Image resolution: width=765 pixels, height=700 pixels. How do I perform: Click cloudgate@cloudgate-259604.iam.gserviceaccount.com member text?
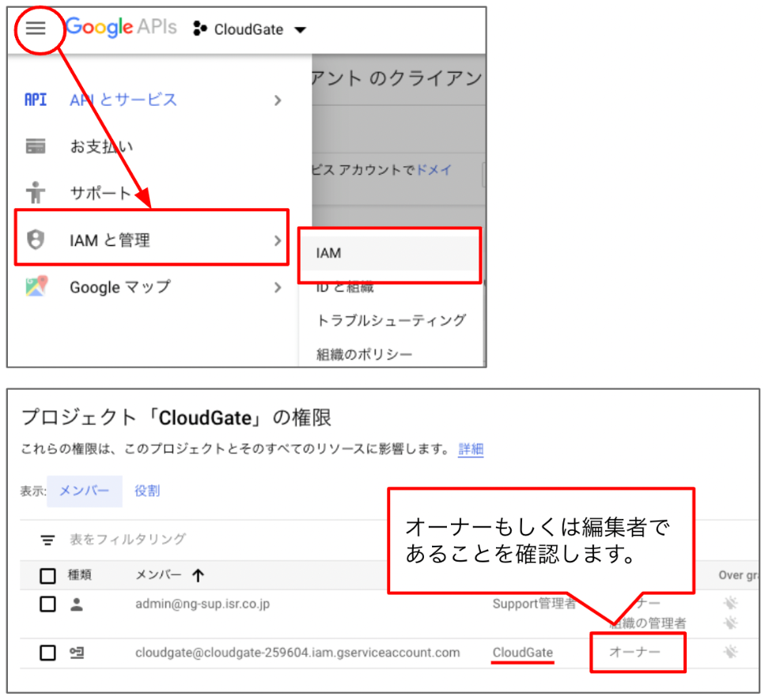click(x=297, y=653)
